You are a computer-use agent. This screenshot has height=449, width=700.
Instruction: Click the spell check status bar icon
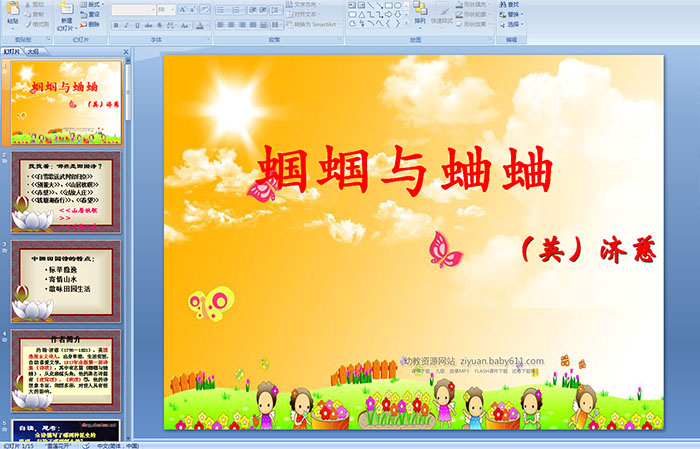86,445
